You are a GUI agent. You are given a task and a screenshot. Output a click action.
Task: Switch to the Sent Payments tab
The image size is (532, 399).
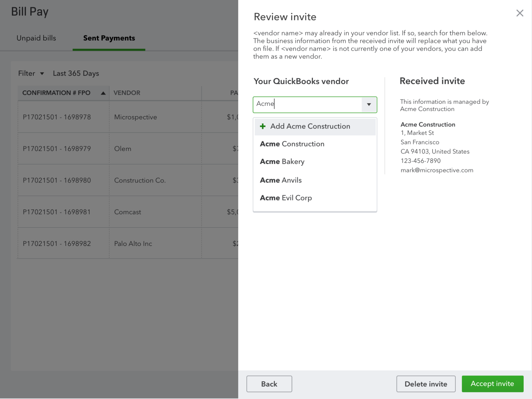click(x=109, y=38)
